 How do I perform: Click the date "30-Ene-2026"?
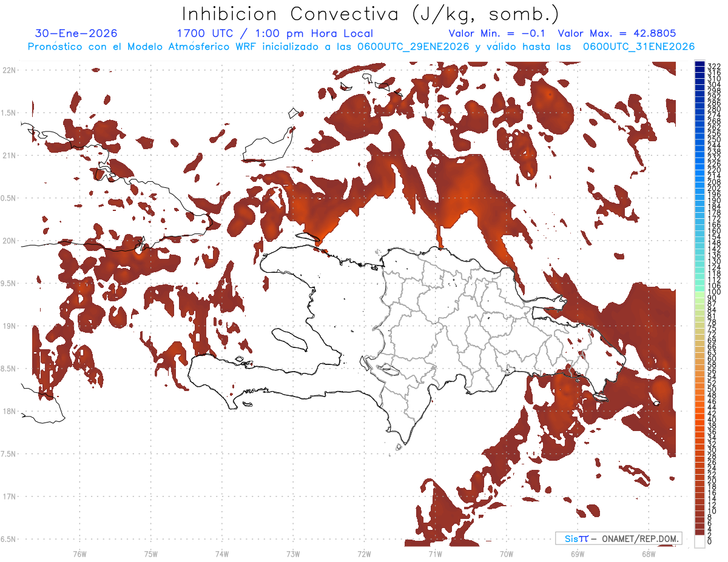point(76,33)
